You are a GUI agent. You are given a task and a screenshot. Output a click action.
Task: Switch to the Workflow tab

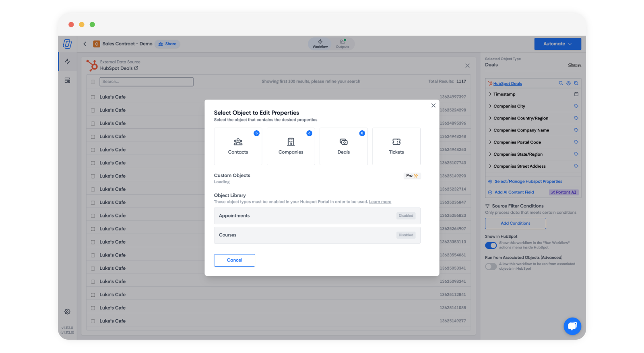tap(320, 44)
